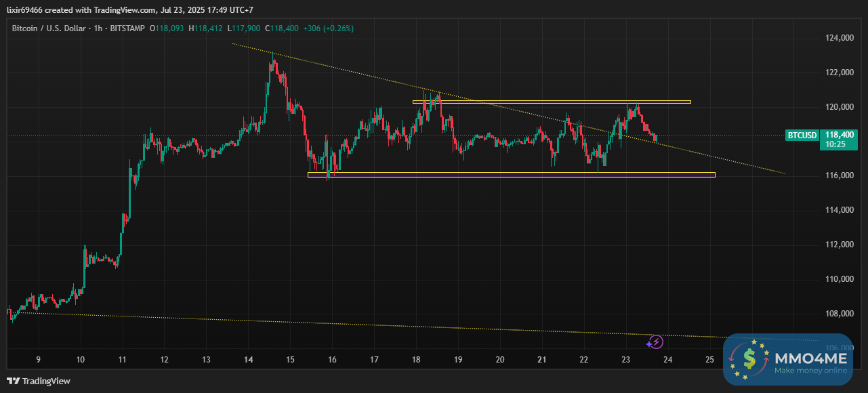Click date label 25 on time axis
The width and height of the screenshot is (868, 393).
pos(709,360)
